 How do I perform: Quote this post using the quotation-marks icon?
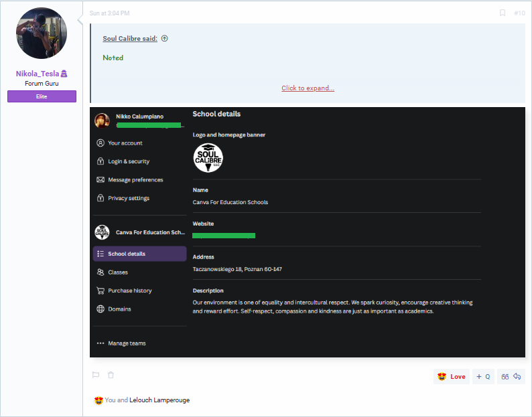505,377
